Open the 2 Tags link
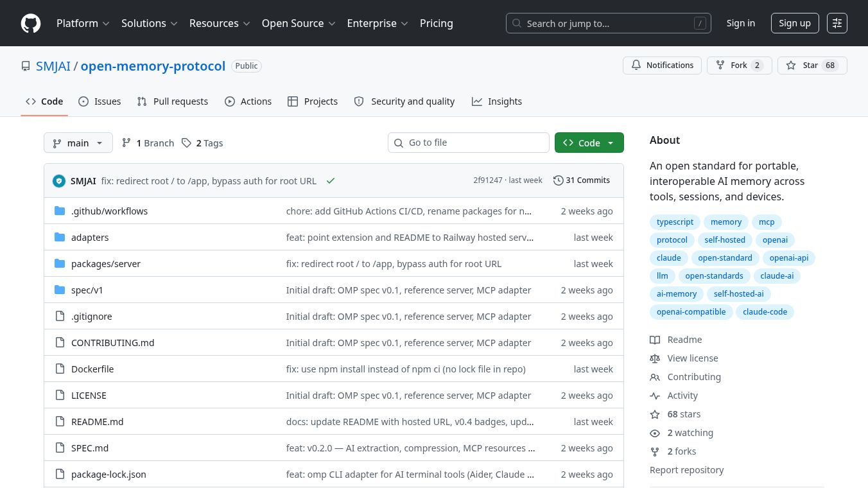 pyautogui.click(x=202, y=143)
